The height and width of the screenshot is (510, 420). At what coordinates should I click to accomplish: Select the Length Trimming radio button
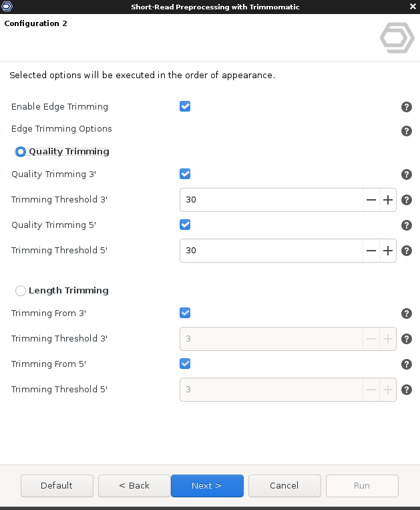tap(21, 291)
